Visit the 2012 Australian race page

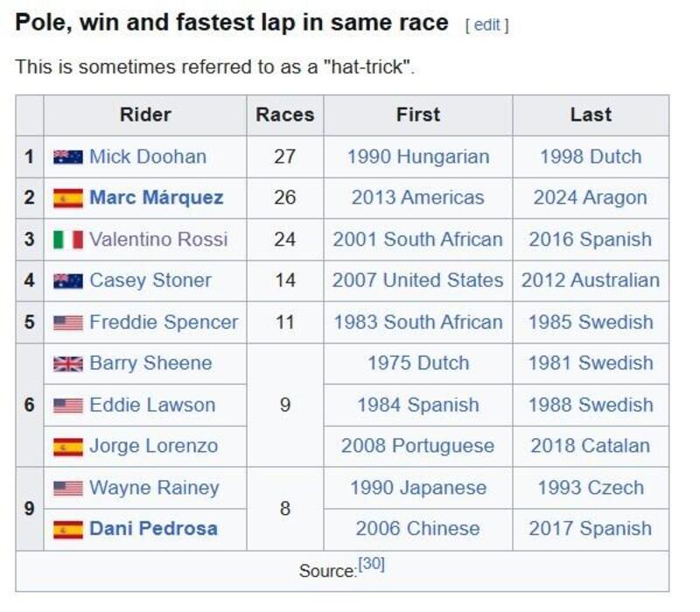[x=590, y=281]
